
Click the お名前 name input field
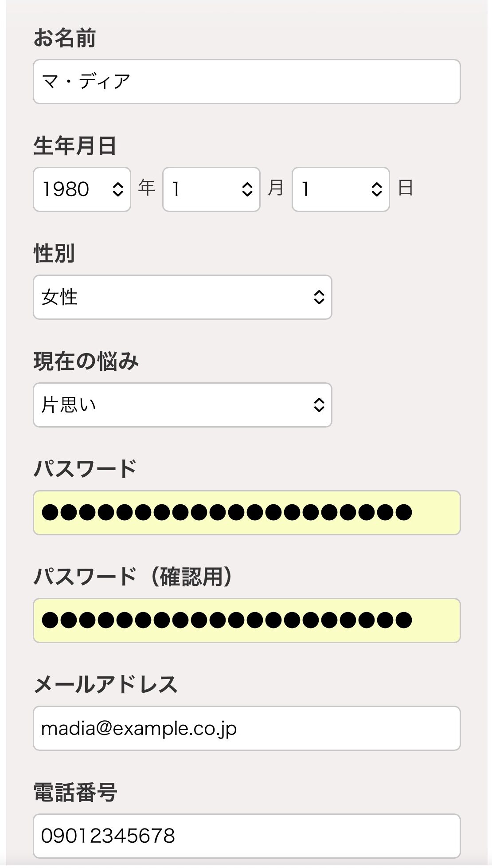(246, 82)
